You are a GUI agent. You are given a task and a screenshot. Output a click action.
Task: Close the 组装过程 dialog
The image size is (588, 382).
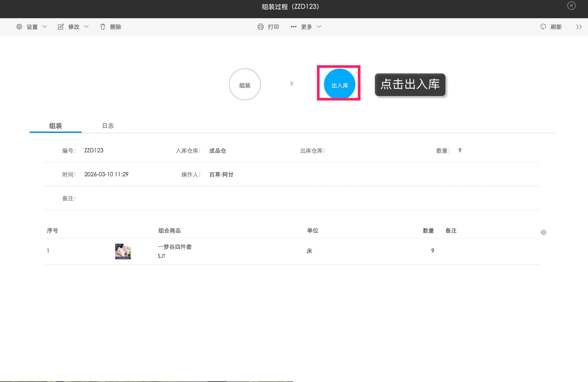(x=571, y=6)
